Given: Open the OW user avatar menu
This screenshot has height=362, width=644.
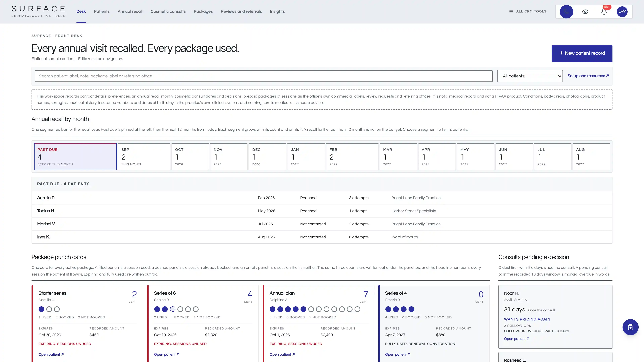Looking at the screenshot, I should click(622, 12).
